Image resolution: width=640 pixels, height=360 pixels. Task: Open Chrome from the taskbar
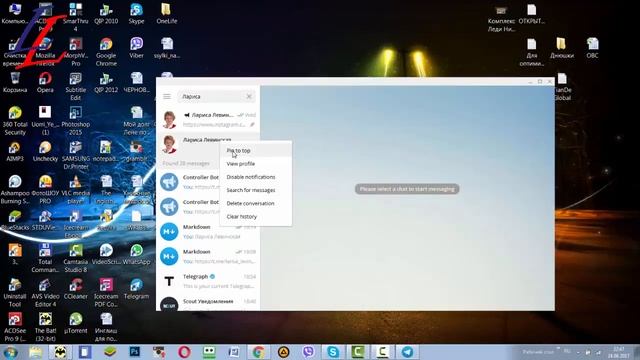pyautogui.click(x=258, y=352)
